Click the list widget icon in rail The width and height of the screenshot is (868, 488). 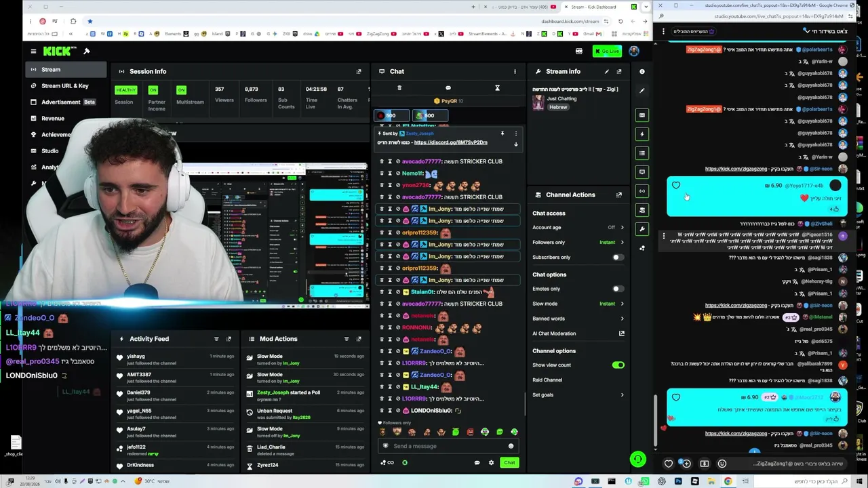coord(642,153)
